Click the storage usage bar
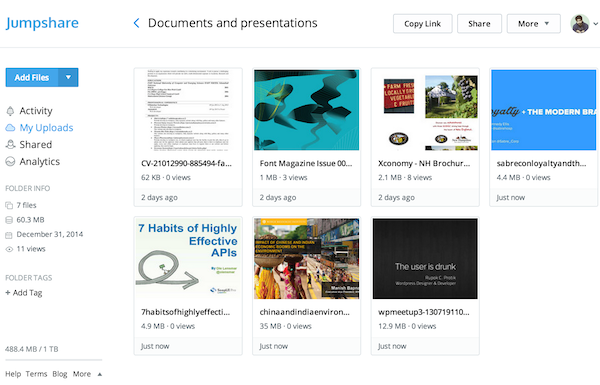This screenshot has height=385, width=600. [x=54, y=360]
